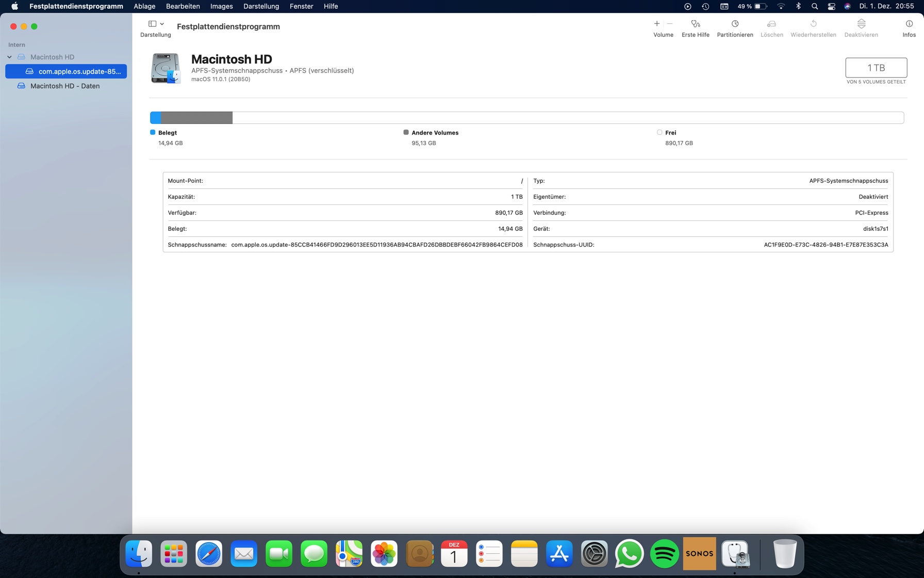Open App Store from the Dock
Image resolution: width=924 pixels, height=578 pixels.
click(559, 554)
